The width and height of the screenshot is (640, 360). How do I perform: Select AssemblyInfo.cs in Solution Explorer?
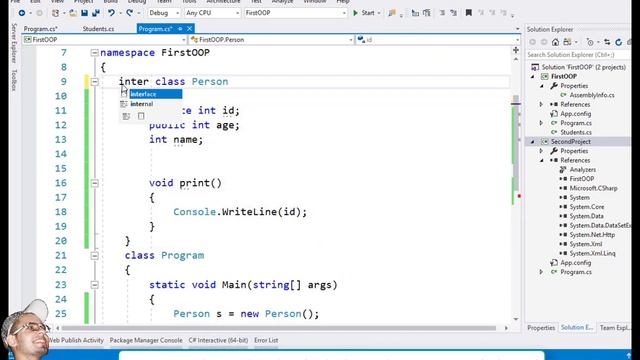click(592, 95)
